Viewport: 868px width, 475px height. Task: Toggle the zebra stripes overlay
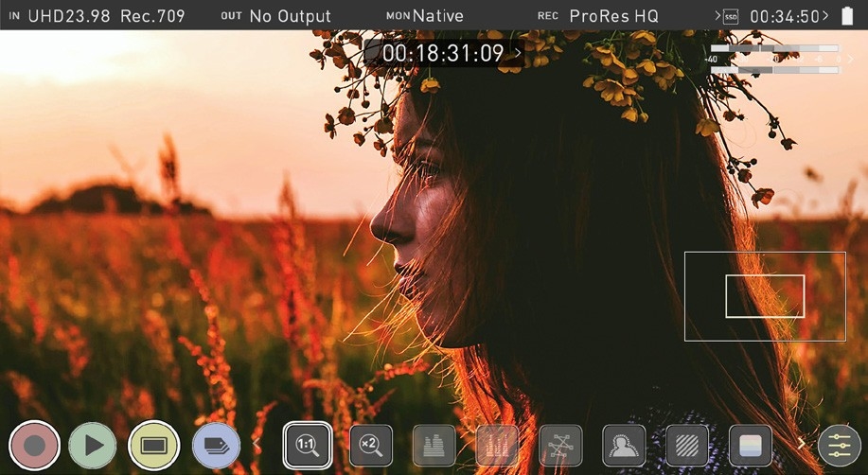687,445
